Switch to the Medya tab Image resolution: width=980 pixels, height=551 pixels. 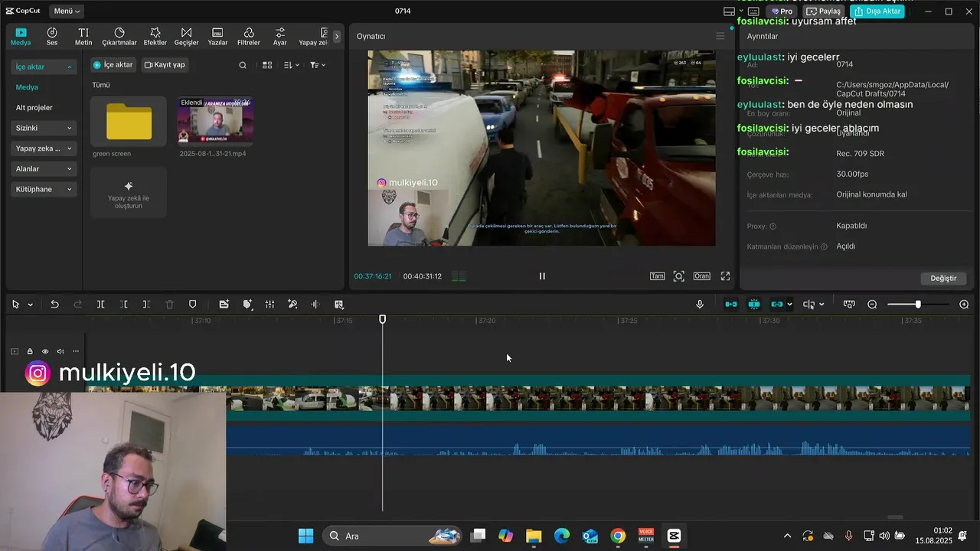point(21,37)
